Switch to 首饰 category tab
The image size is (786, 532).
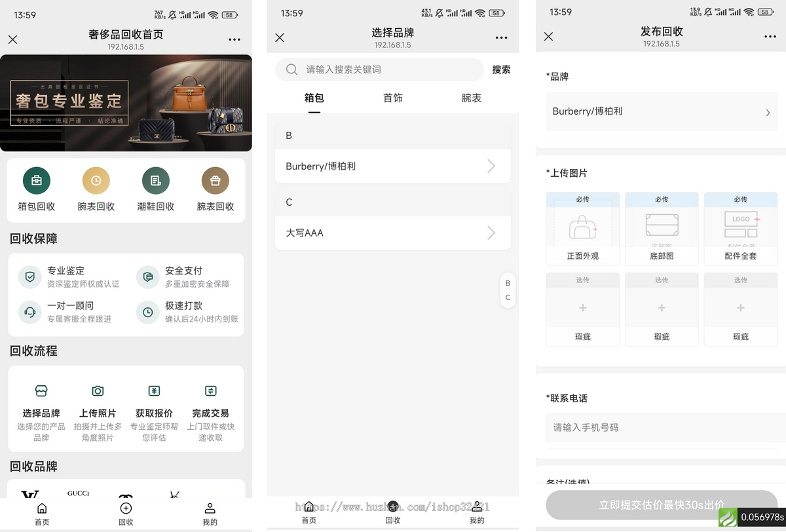click(x=393, y=98)
